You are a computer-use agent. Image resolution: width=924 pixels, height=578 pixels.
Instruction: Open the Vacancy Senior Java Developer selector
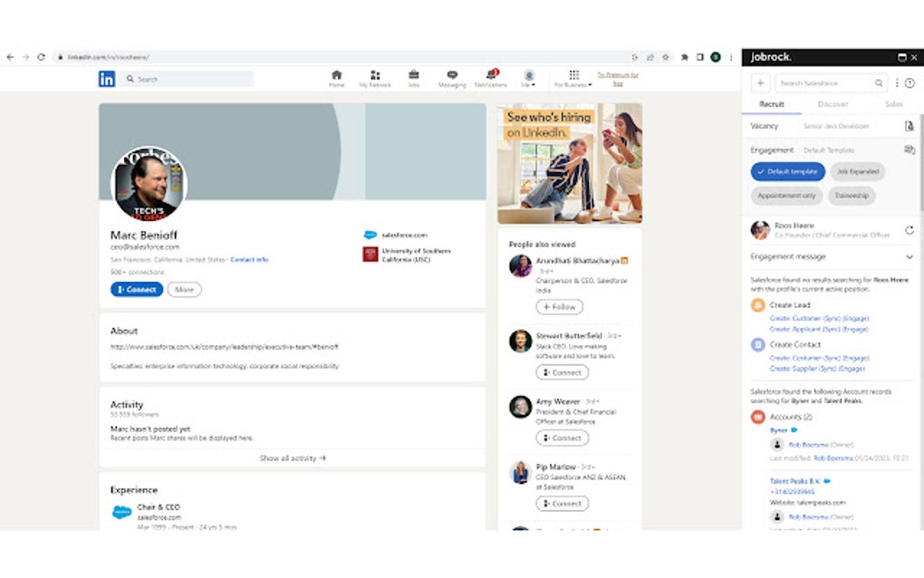(836, 126)
